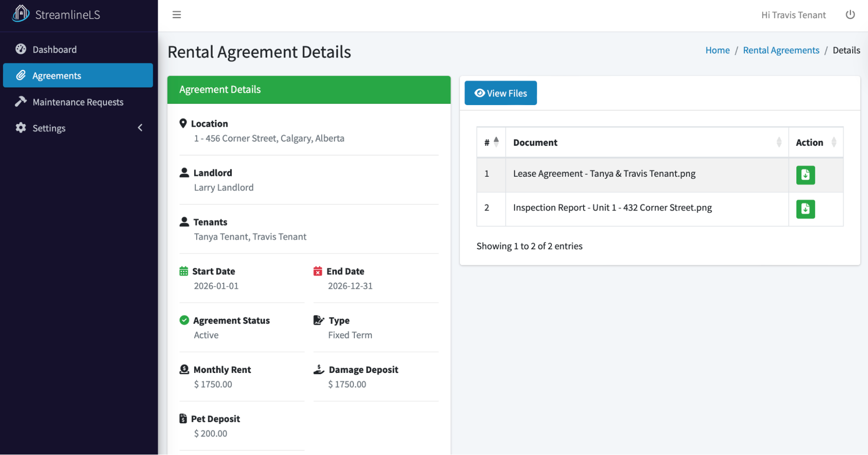
Task: Click the eye icon on View Files button
Action: pyautogui.click(x=479, y=93)
